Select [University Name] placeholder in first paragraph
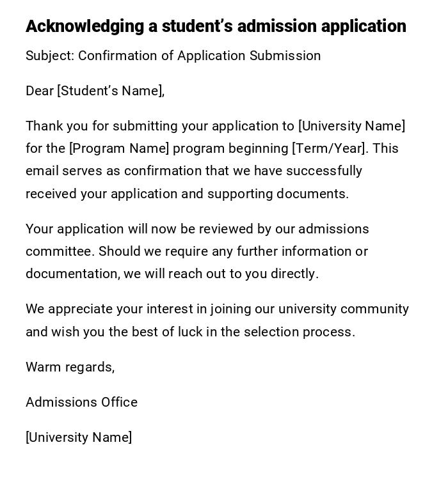The image size is (448, 477). click(351, 126)
